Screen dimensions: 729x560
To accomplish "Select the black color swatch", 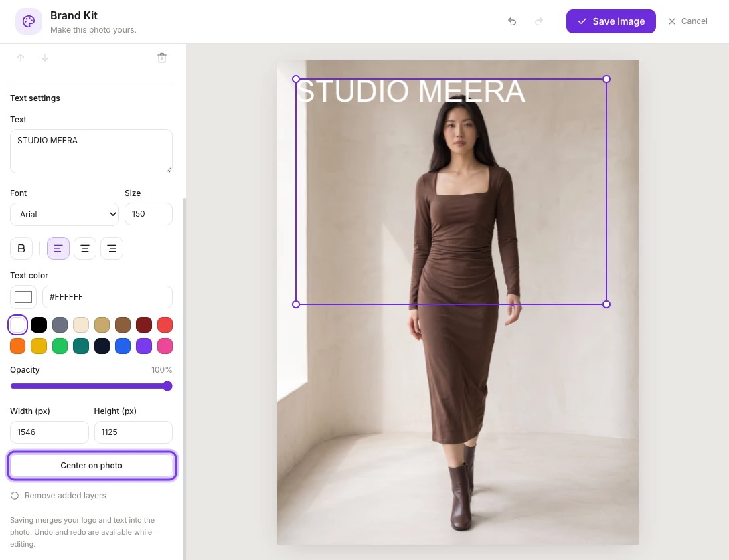I will pos(39,325).
